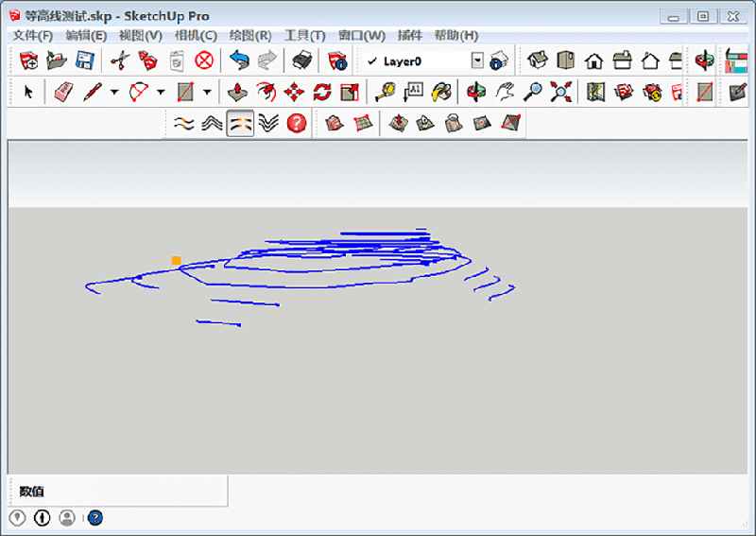The image size is (756, 536).
Task: Toggle the Select arrow tool
Action: coord(28,92)
